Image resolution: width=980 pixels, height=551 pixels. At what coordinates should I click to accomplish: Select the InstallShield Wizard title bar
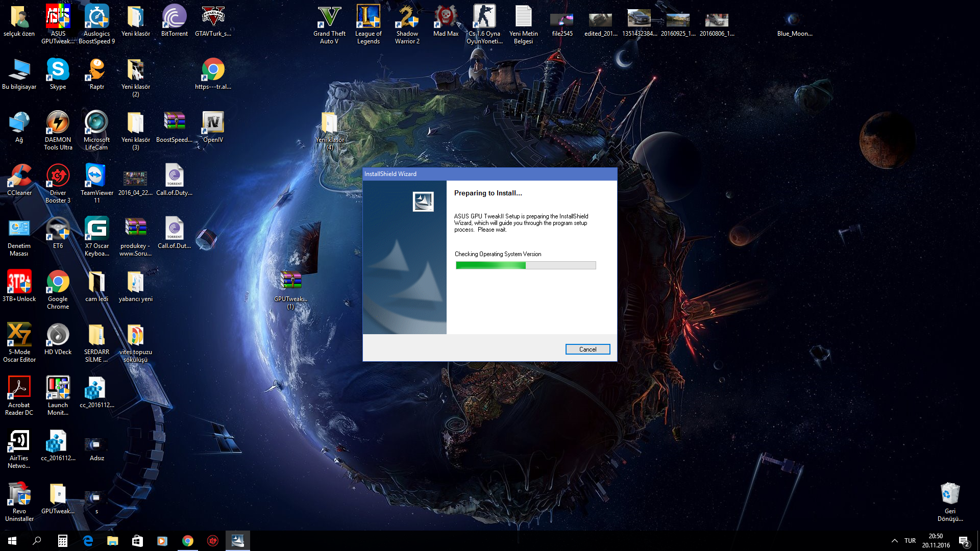click(489, 174)
